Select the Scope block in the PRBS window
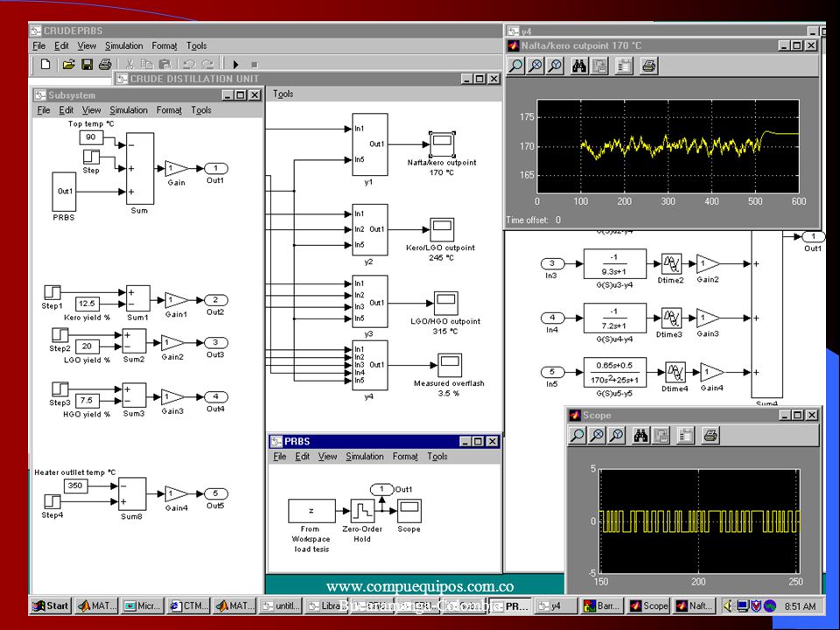 409,511
